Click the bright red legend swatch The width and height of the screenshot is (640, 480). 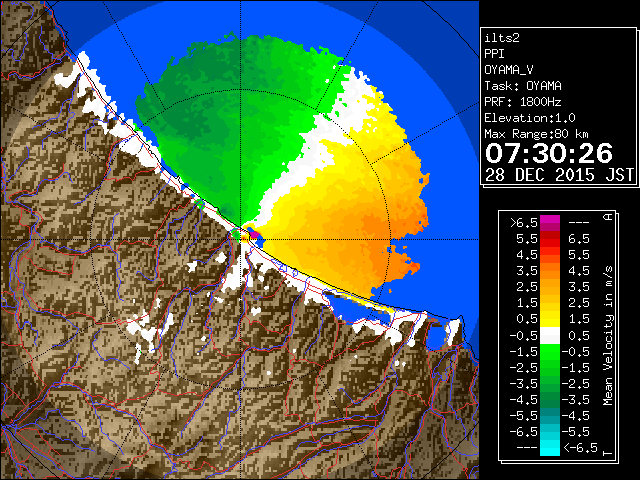click(550, 242)
